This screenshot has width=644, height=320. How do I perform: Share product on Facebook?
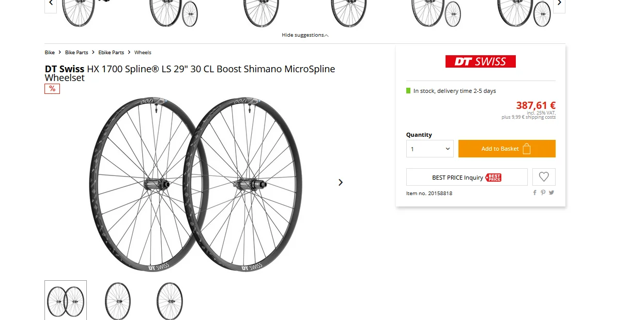pyautogui.click(x=535, y=193)
